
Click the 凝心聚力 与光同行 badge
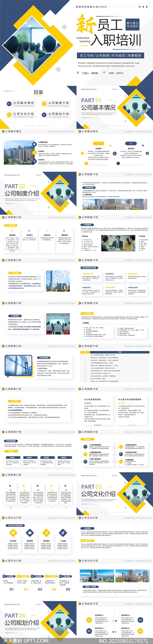click(132, 24)
